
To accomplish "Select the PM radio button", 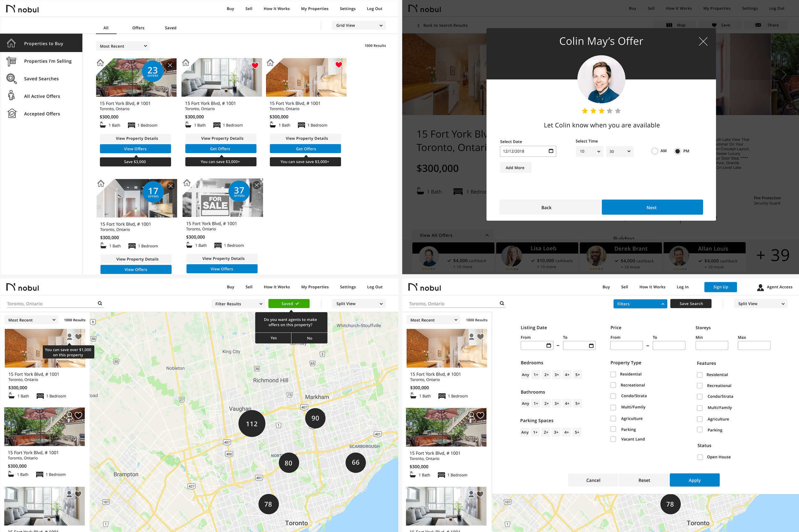I will coord(677,151).
